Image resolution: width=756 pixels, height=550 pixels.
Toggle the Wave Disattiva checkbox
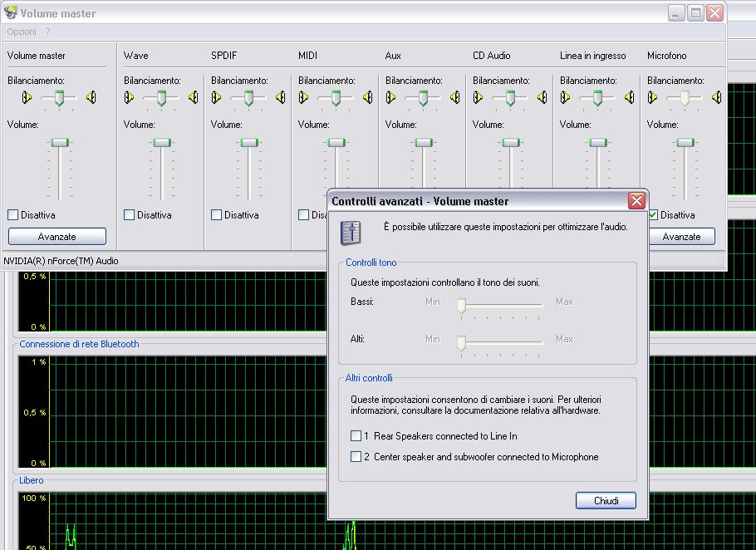(x=130, y=215)
